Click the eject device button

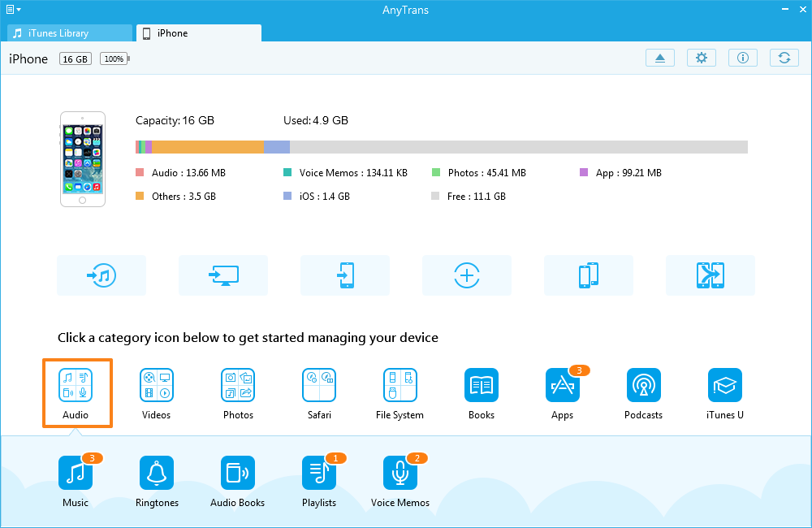click(660, 58)
